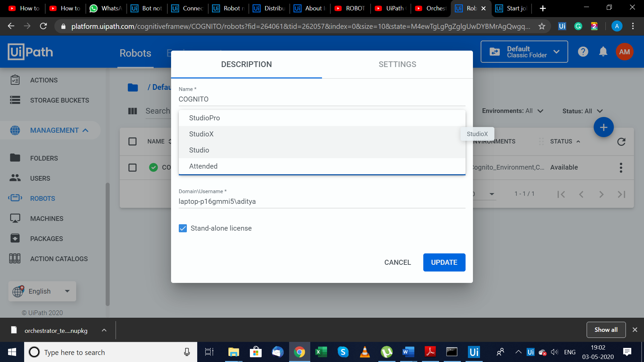Click the sidebar vertical scrollbar
Image resolution: width=644 pixels, height=362 pixels.
(108, 244)
